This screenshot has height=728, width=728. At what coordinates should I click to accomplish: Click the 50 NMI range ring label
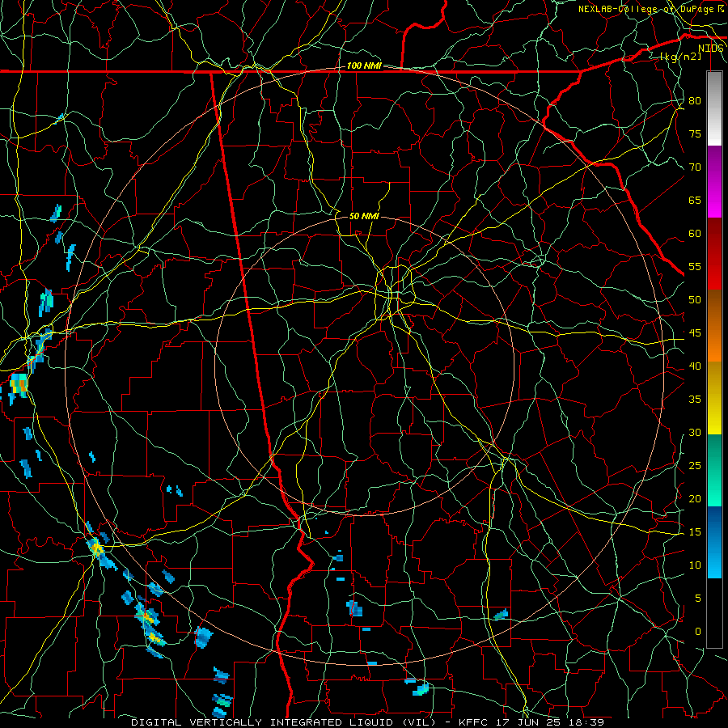click(364, 216)
